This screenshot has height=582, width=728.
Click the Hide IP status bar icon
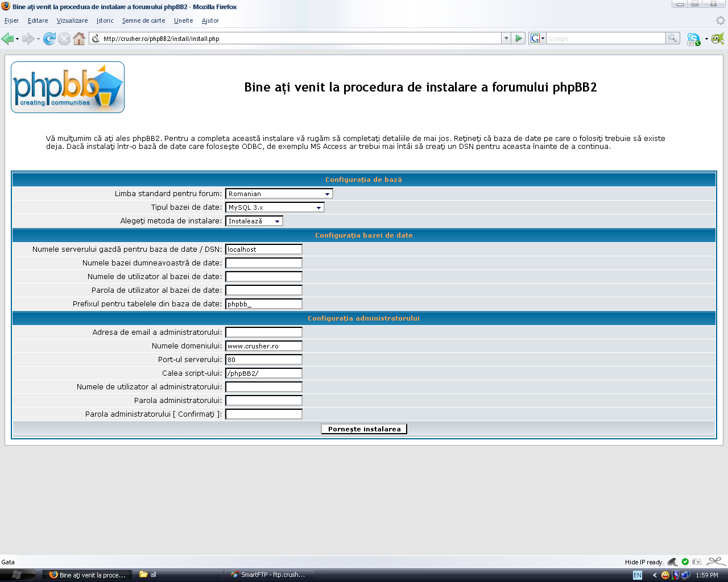[x=672, y=562]
